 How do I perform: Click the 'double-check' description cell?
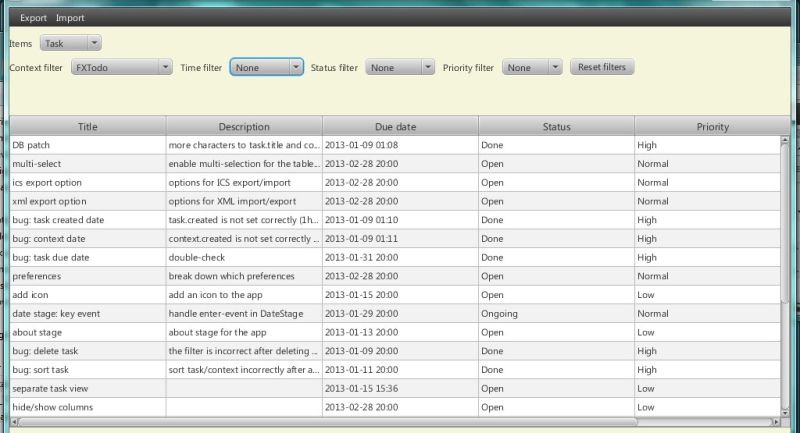(x=244, y=258)
